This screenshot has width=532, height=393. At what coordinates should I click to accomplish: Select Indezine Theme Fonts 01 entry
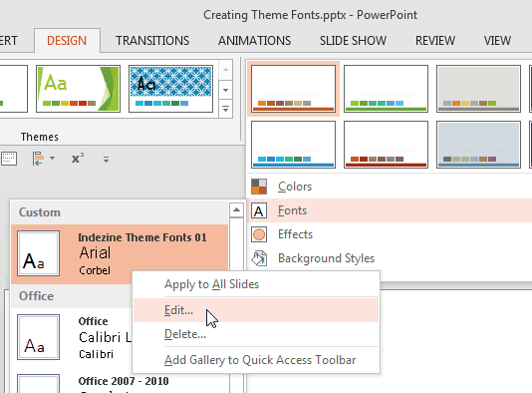pos(120,253)
